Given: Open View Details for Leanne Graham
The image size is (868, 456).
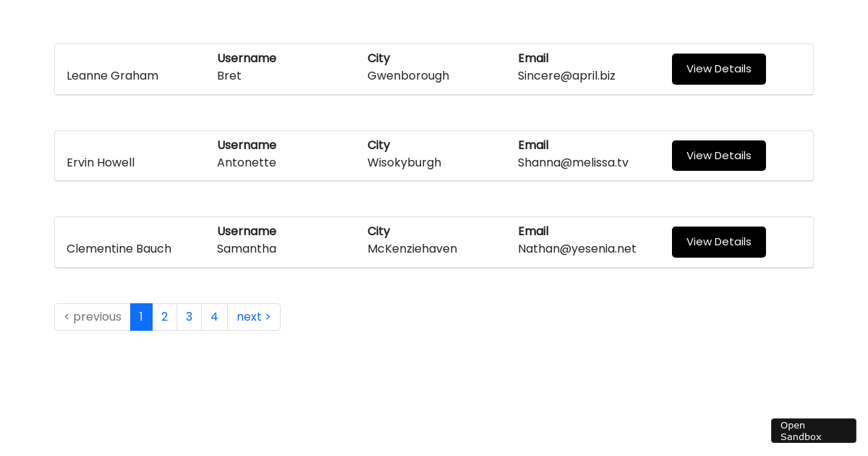Looking at the screenshot, I should tap(718, 69).
